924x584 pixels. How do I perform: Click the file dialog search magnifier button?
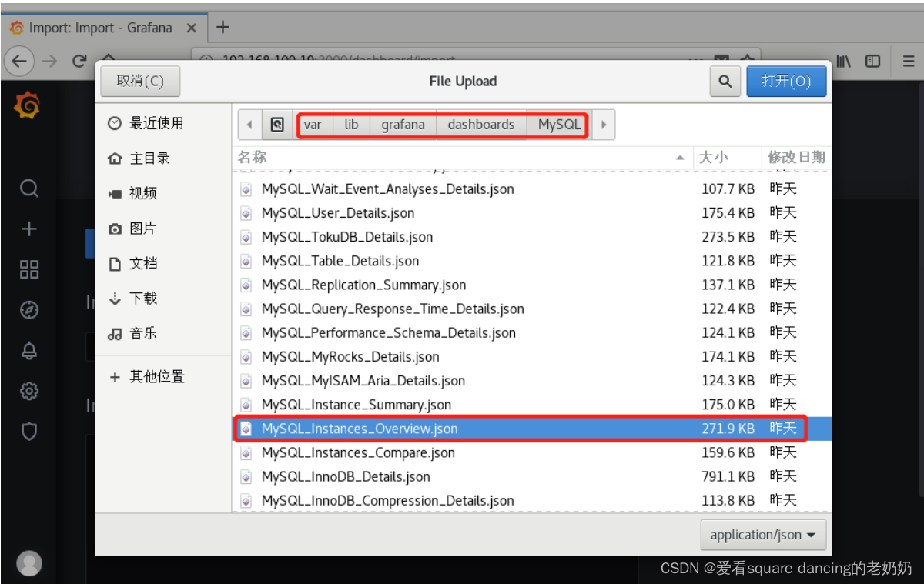725,81
